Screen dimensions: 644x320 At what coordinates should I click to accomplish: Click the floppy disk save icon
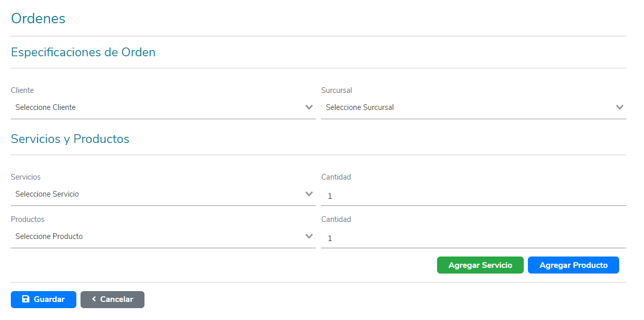(26, 299)
